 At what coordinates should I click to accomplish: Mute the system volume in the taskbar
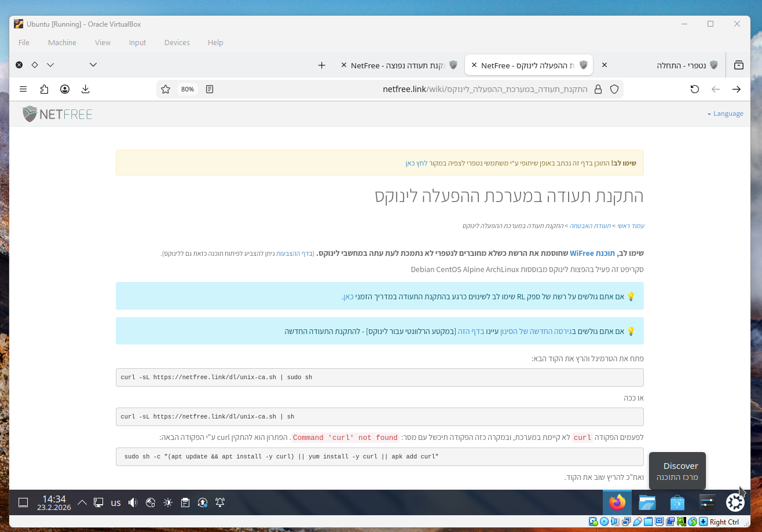pyautogui.click(x=133, y=502)
